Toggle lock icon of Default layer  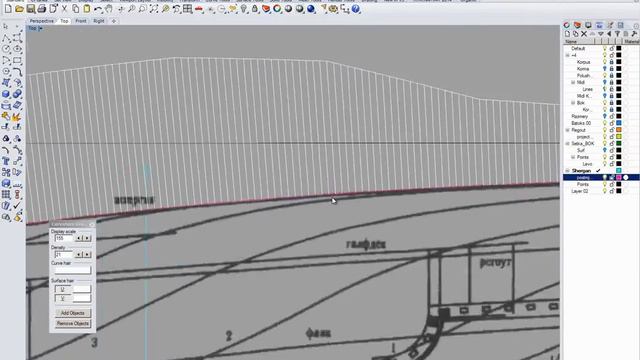pos(611,48)
